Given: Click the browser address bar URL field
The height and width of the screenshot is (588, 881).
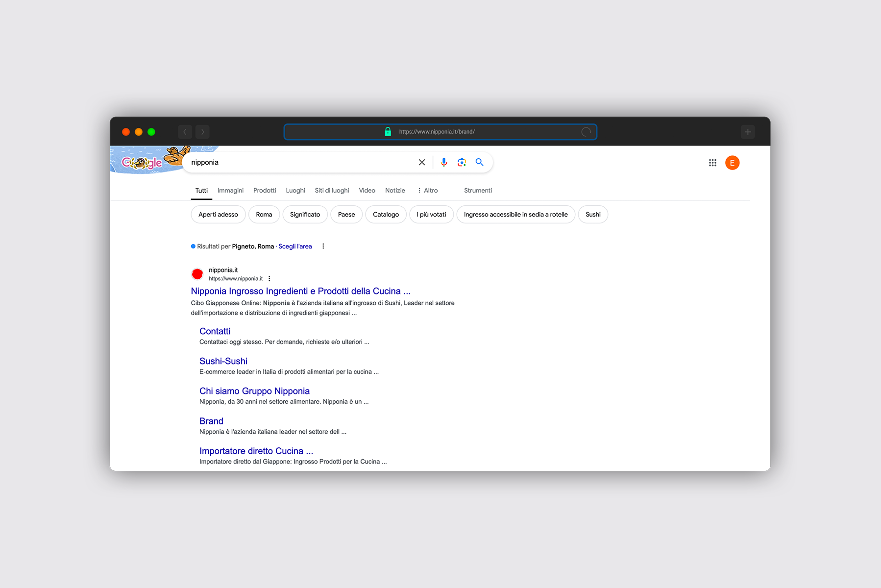Looking at the screenshot, I should 440,132.
